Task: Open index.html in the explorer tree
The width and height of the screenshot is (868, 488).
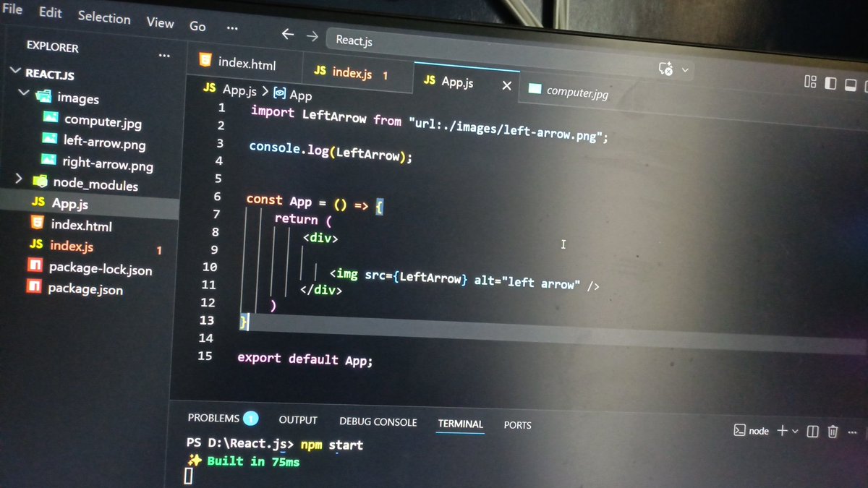Action: (x=81, y=226)
